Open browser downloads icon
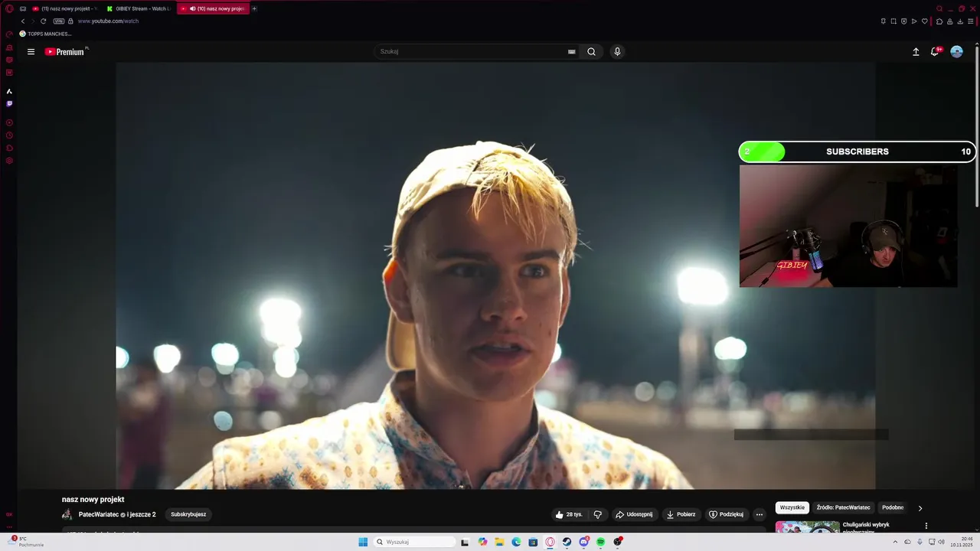 tap(960, 21)
